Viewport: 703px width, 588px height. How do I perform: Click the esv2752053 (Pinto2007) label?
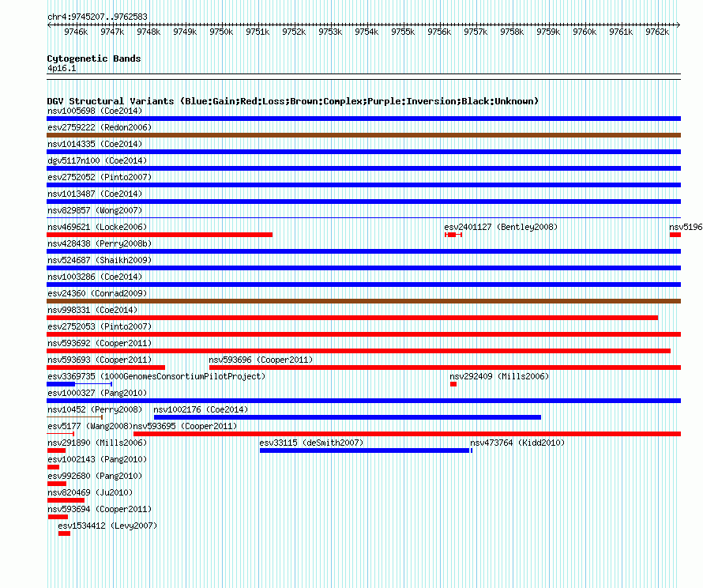pyautogui.click(x=100, y=326)
